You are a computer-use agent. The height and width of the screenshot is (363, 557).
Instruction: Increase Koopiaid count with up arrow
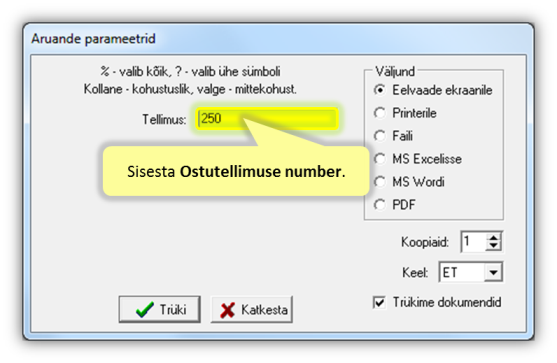click(x=493, y=237)
